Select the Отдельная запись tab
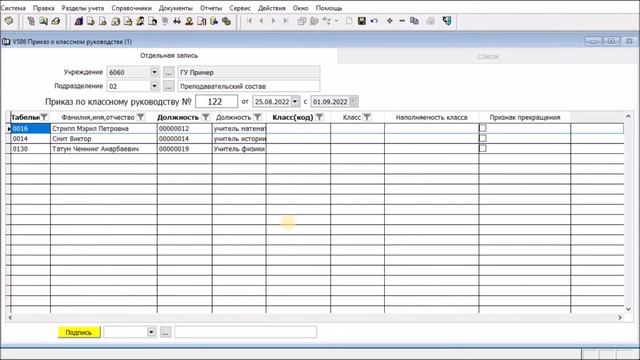 (169, 56)
